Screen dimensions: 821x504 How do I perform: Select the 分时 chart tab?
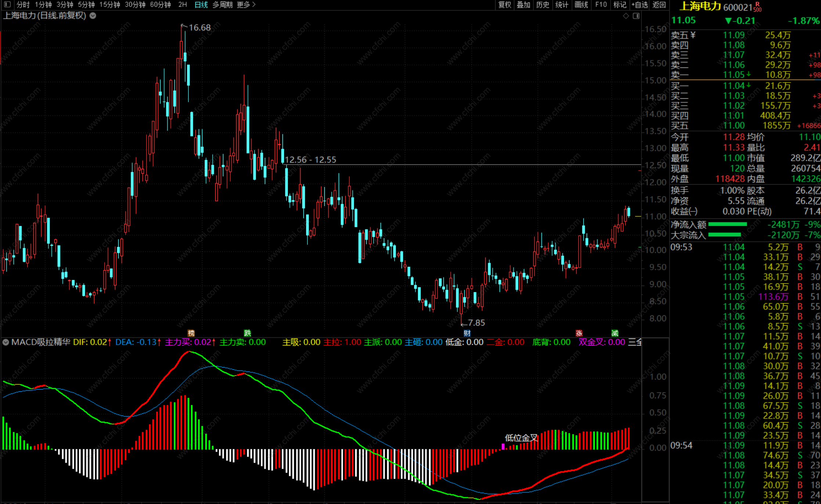23,5
